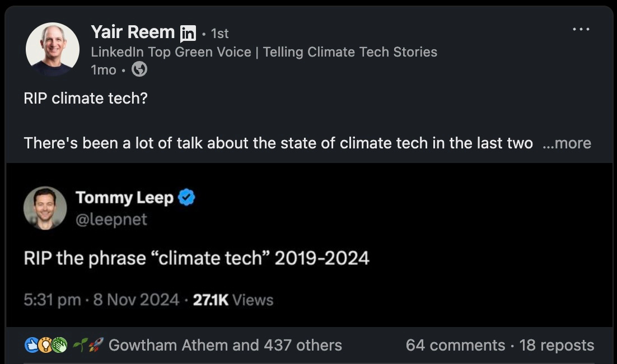Open Yair Reem's profile photo
Image resolution: width=617 pixels, height=364 pixels.
coord(52,49)
